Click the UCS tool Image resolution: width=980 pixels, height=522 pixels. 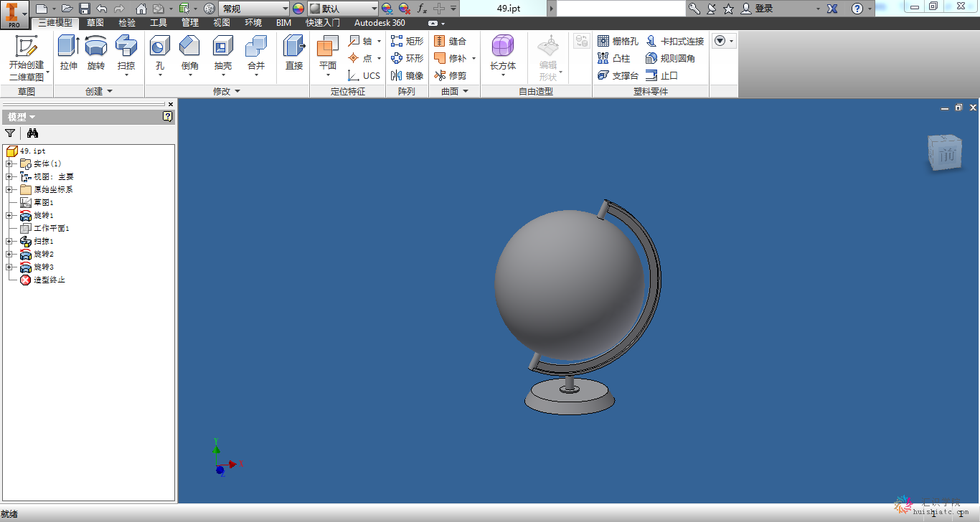pyautogui.click(x=364, y=75)
